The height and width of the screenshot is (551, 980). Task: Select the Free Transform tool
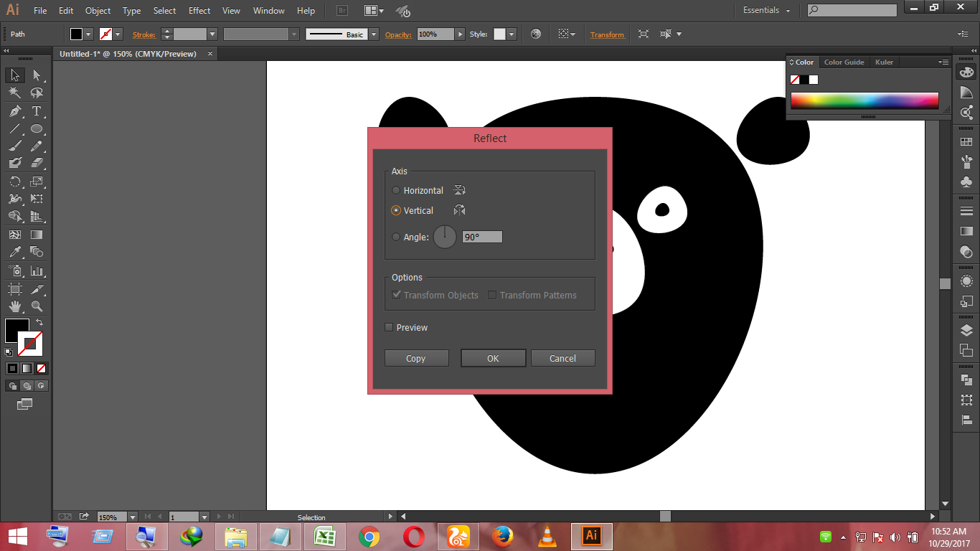[37, 199]
